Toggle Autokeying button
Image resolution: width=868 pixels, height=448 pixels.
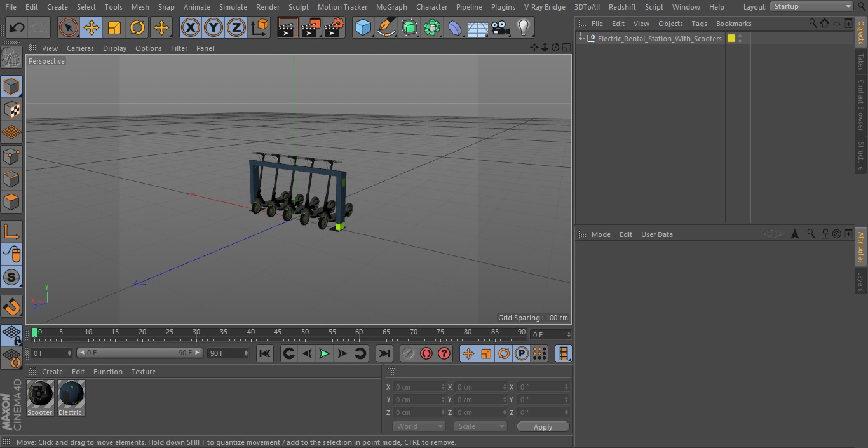click(x=426, y=353)
